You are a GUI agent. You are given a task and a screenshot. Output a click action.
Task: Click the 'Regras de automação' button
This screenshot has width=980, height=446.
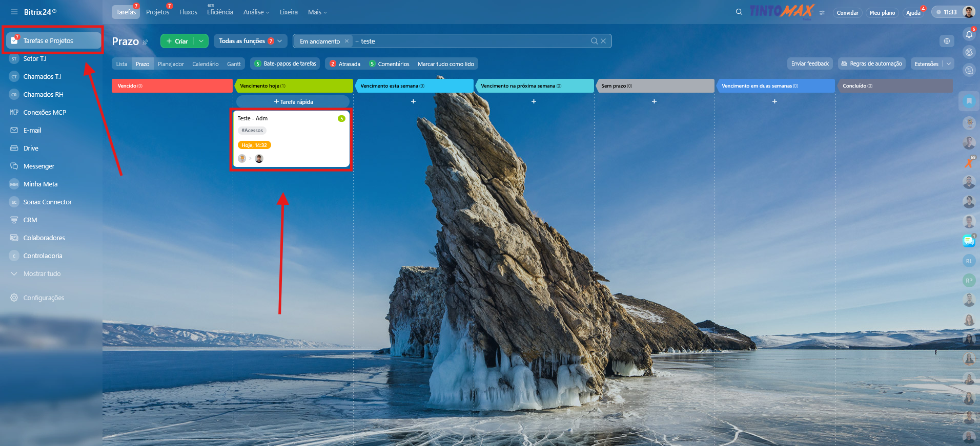[x=871, y=63]
